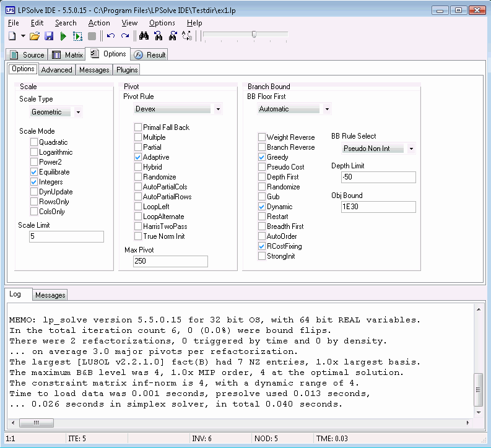Click the gray Stop square icon
Image resolution: width=491 pixels, height=448 pixels.
(92, 37)
